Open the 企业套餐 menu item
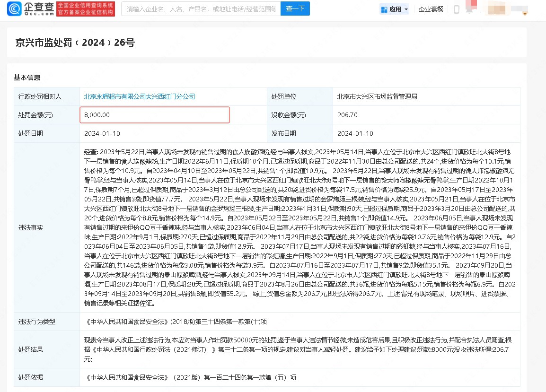The width and height of the screenshot is (546, 392). coord(431,9)
